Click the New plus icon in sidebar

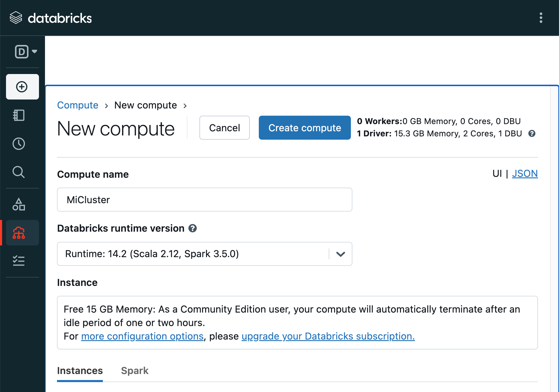pyautogui.click(x=22, y=87)
